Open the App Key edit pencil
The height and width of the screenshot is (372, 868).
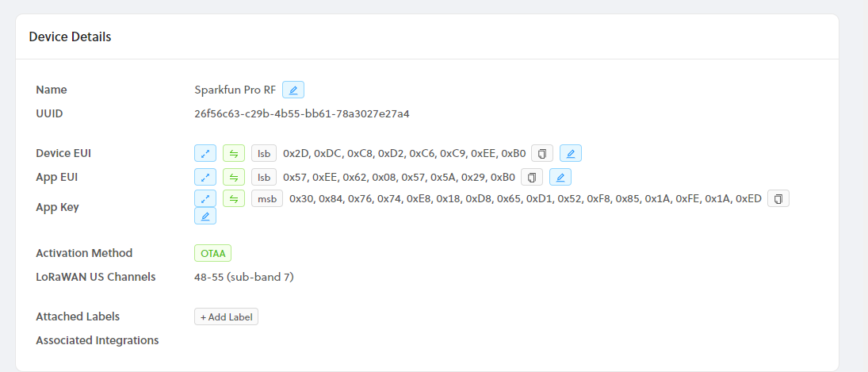tap(205, 216)
